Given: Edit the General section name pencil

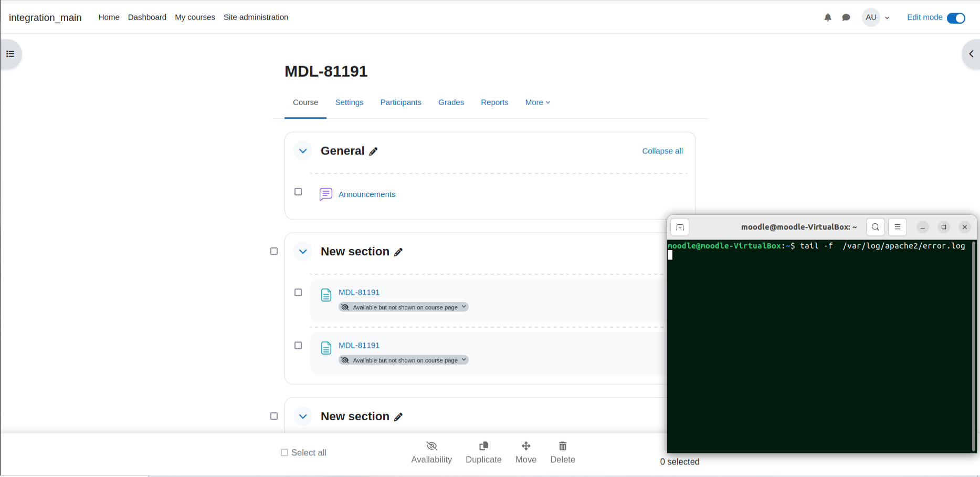Looking at the screenshot, I should [x=373, y=152].
